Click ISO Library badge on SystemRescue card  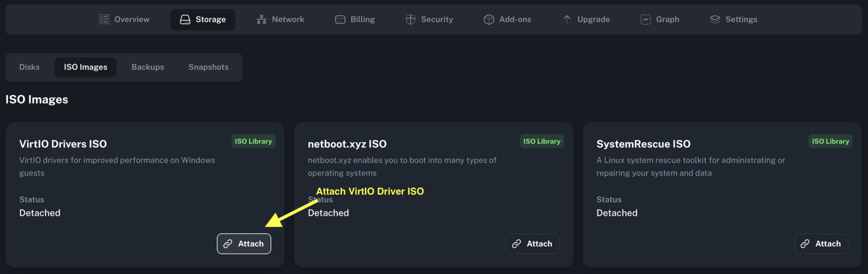(x=831, y=141)
